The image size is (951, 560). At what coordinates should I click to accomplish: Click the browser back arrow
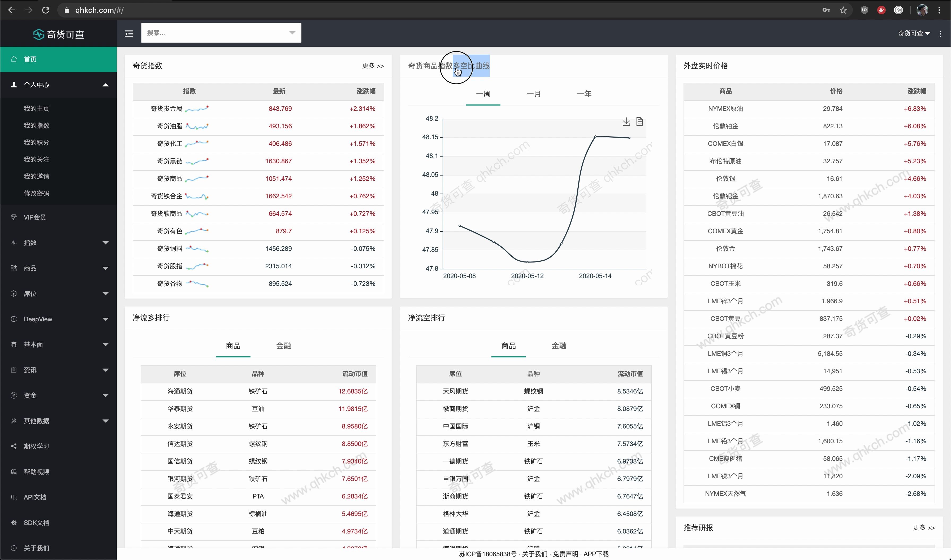[12, 10]
